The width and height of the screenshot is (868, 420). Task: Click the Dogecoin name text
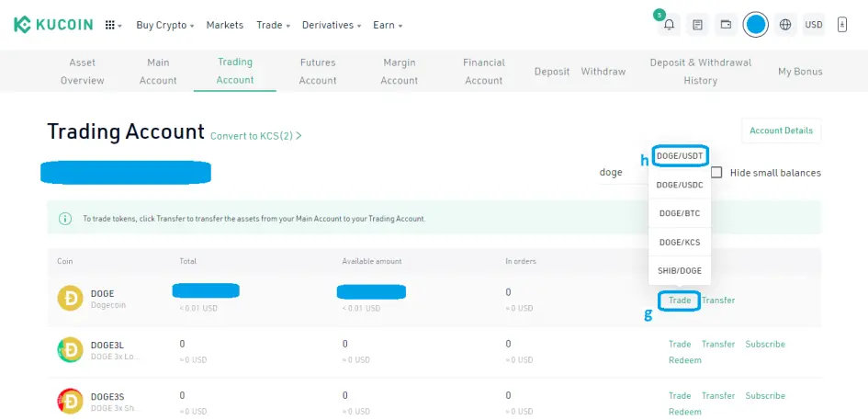(108, 305)
